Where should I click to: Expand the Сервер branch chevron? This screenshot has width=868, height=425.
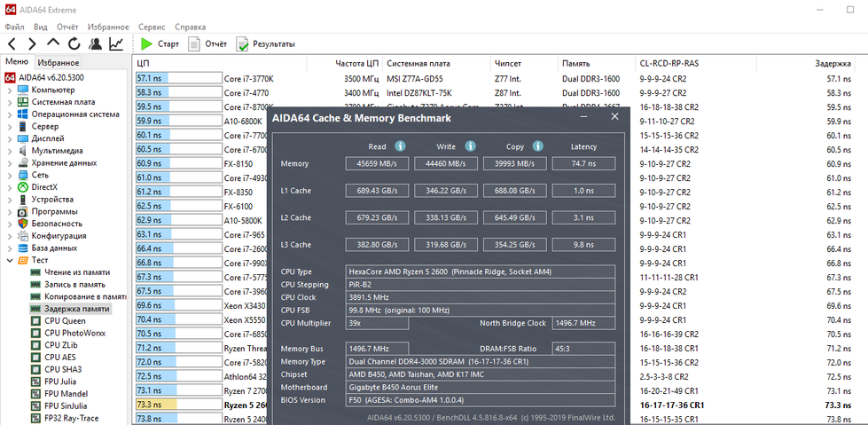[x=10, y=126]
